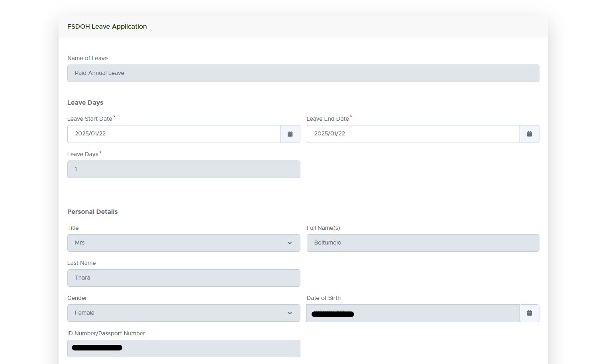This screenshot has height=364, width=602.
Task: Click the Leave End Date text field
Action: tap(413, 134)
